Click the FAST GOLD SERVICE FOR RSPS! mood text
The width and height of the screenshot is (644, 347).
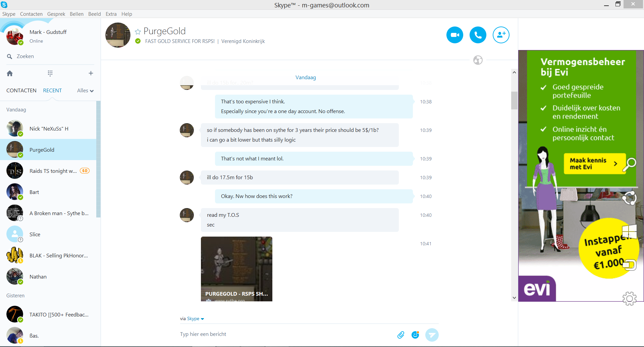click(180, 41)
